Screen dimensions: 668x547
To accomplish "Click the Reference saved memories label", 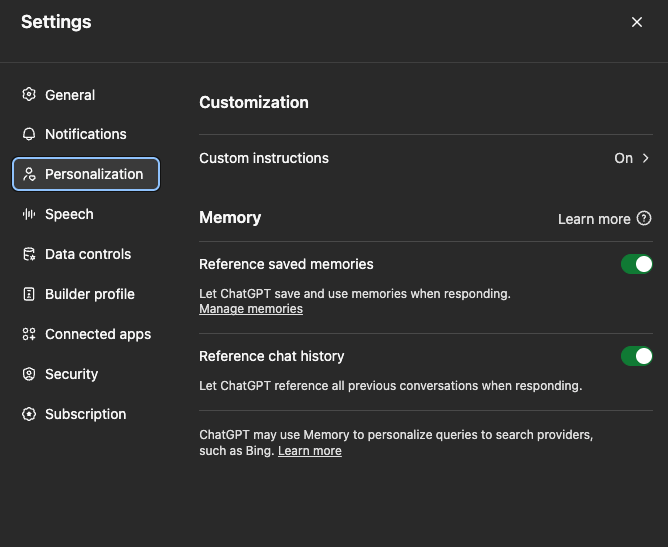I will (x=286, y=264).
